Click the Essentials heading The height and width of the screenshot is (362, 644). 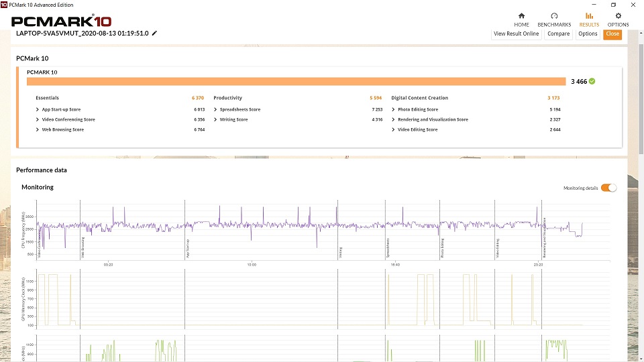coord(47,98)
